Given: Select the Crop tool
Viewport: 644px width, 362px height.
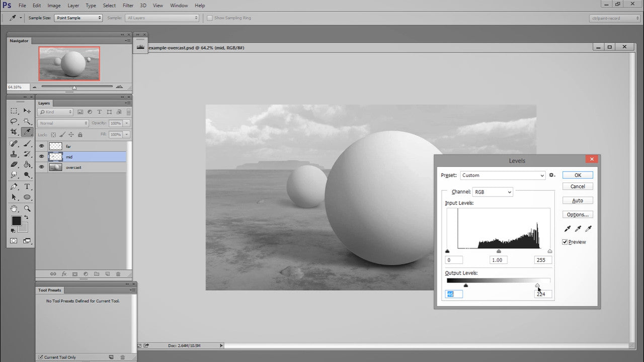Looking at the screenshot, I should pyautogui.click(x=14, y=132).
